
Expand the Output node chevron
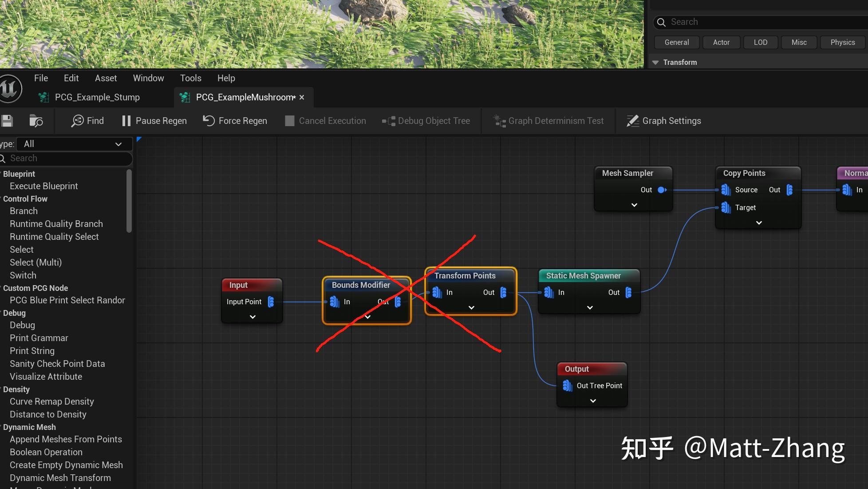(x=593, y=401)
